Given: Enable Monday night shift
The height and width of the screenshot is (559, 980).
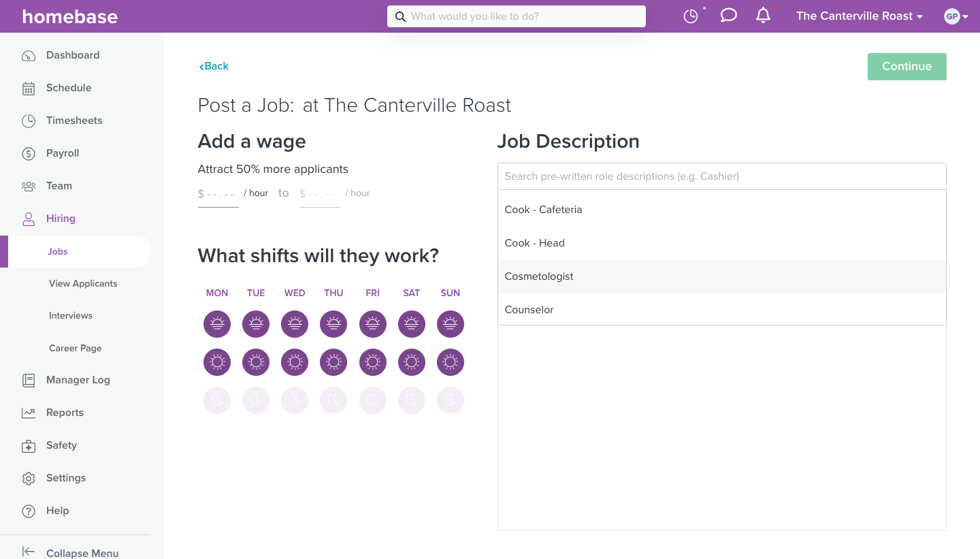Looking at the screenshot, I should pyautogui.click(x=217, y=400).
